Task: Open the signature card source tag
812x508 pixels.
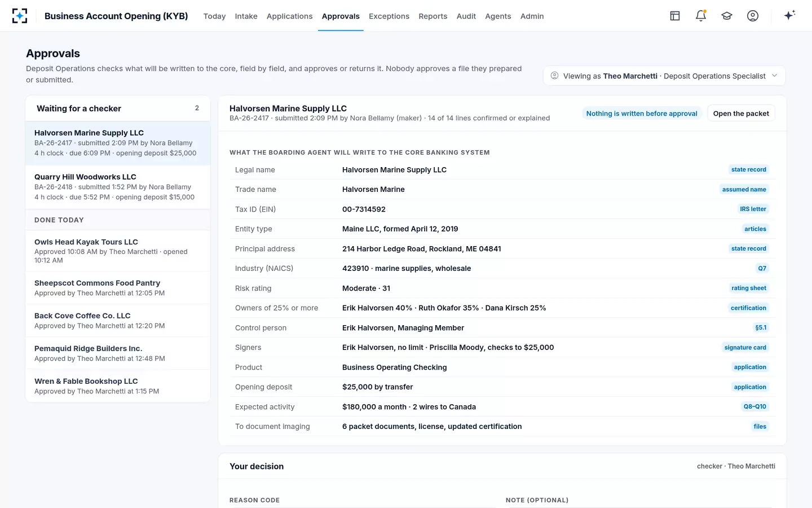Action: [x=745, y=348]
